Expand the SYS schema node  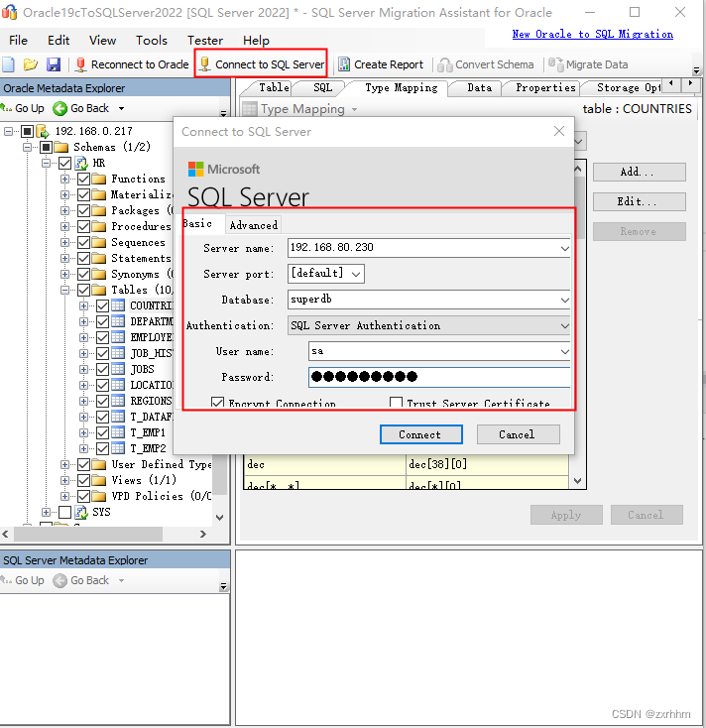click(x=46, y=512)
